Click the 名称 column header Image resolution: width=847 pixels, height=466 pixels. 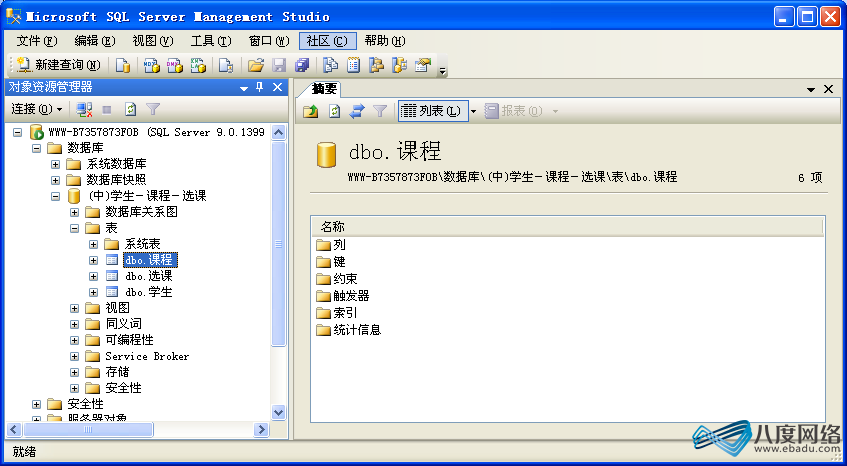567,227
